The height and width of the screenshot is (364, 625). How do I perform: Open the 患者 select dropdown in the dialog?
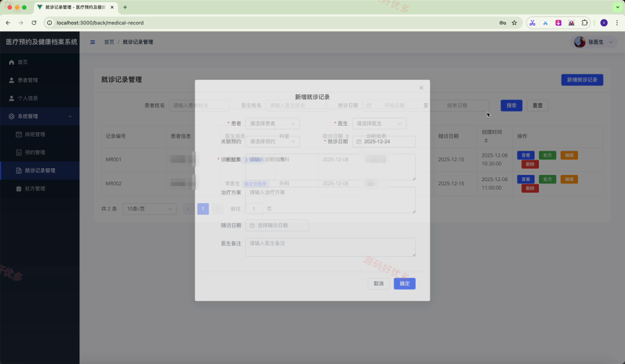point(272,123)
